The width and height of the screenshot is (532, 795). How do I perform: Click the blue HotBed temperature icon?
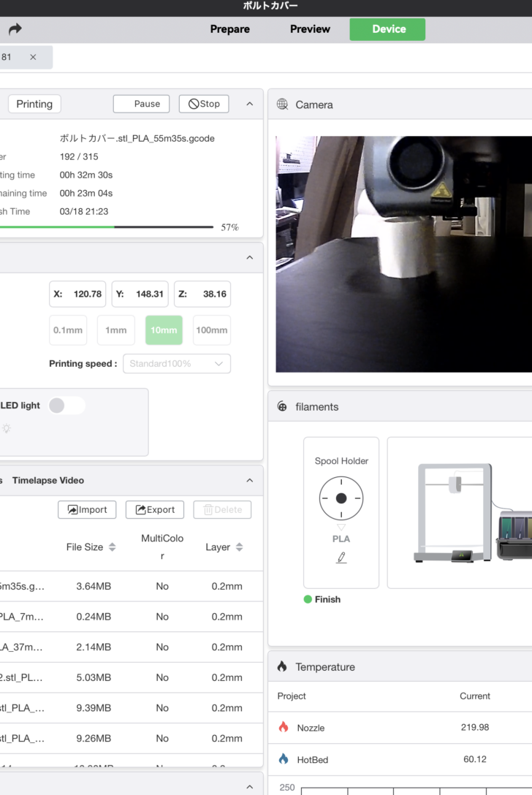pyautogui.click(x=284, y=759)
